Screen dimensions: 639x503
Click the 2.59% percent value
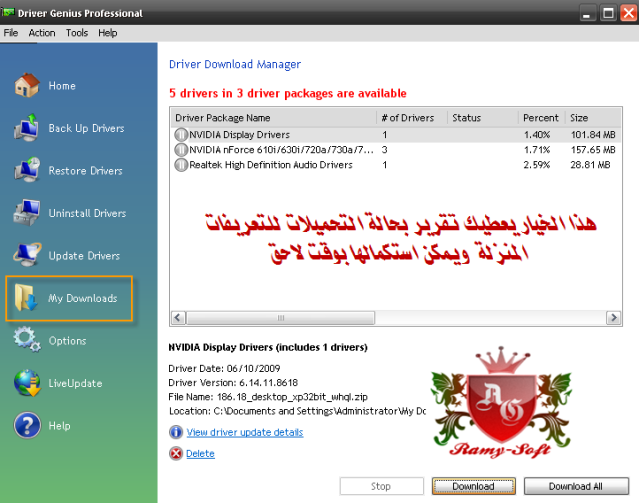coord(537,165)
